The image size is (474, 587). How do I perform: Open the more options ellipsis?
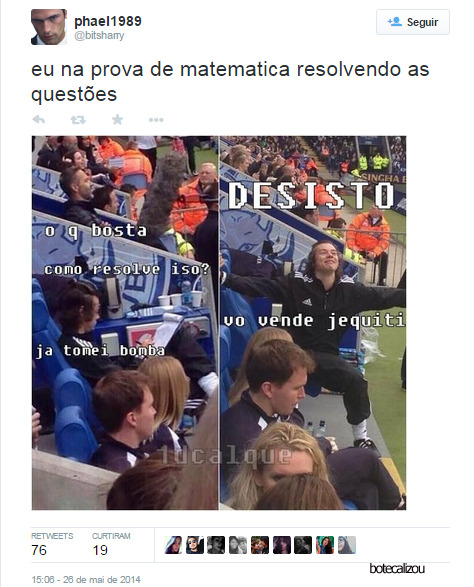point(156,120)
